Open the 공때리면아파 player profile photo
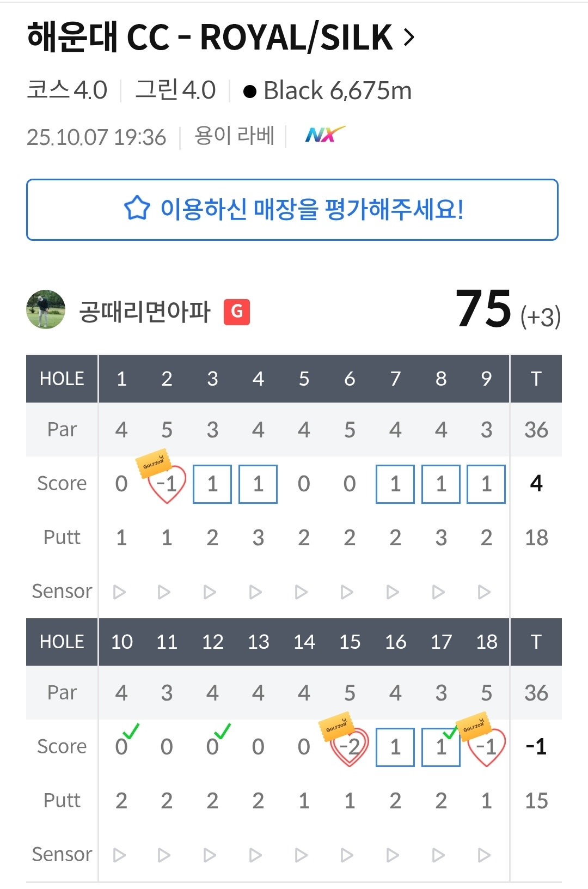Image resolution: width=588 pixels, height=889 pixels. pos(46,309)
